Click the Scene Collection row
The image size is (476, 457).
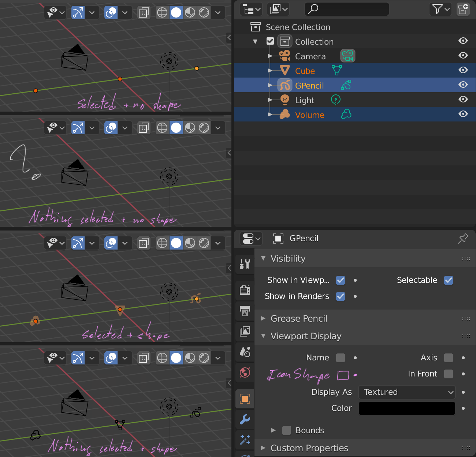click(355, 27)
